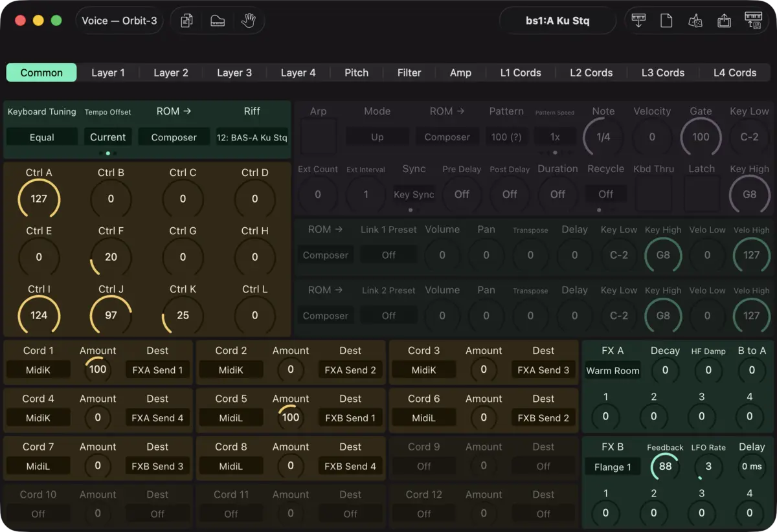The image size is (777, 532).
Task: Open the Recycle Off dropdown
Action: (606, 194)
